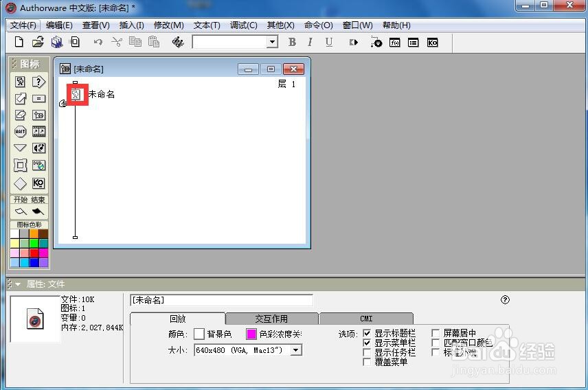Enable 覆盖菜单 checkbox
The height and width of the screenshot is (390, 588).
[x=367, y=362]
